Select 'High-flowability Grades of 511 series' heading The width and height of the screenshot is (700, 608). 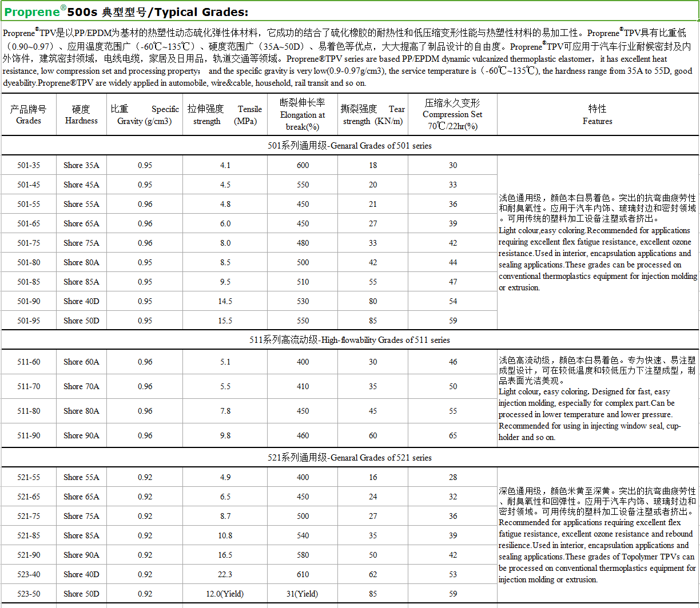click(349, 340)
